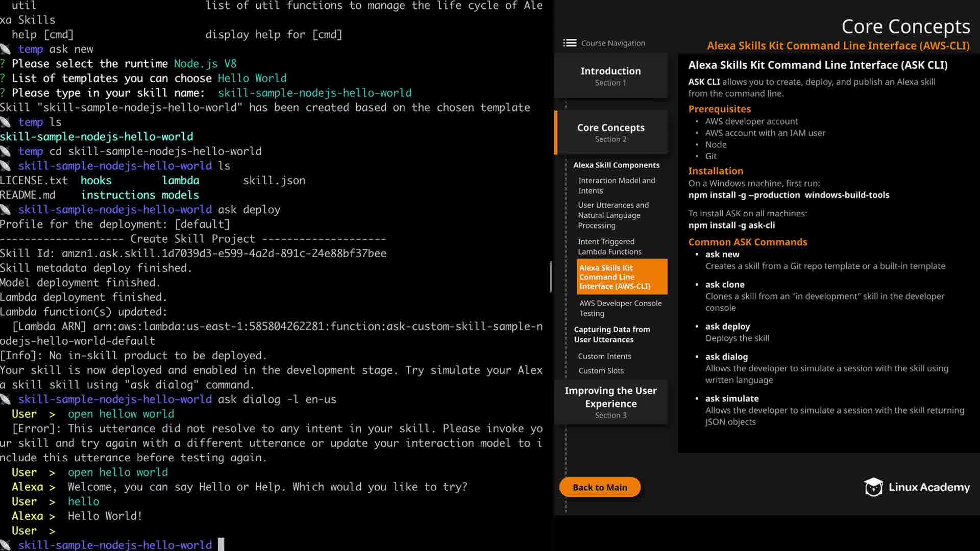
Task: Click the Course Navigation label text
Action: point(613,43)
